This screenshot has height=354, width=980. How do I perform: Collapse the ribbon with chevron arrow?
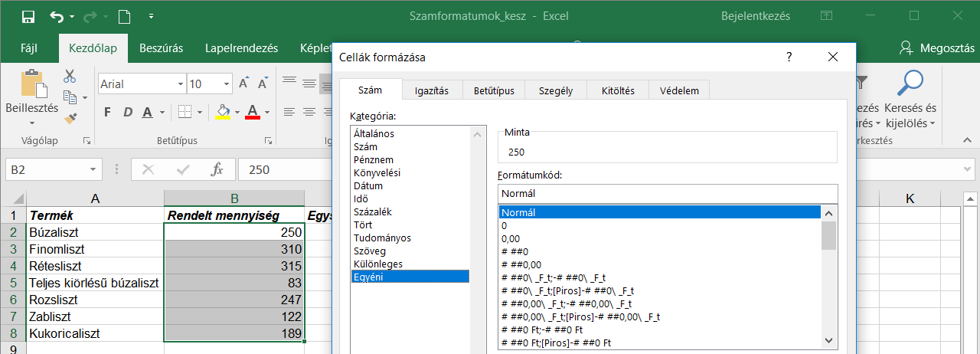(966, 141)
